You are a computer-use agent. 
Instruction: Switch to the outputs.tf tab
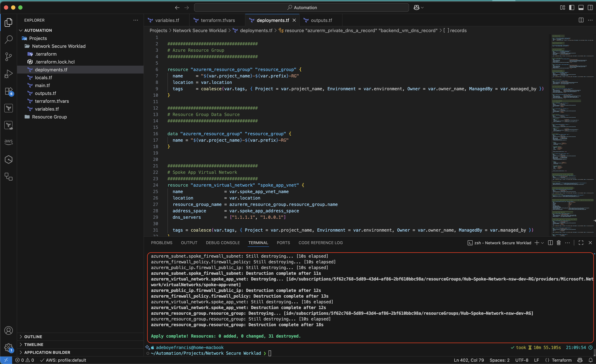(x=321, y=20)
